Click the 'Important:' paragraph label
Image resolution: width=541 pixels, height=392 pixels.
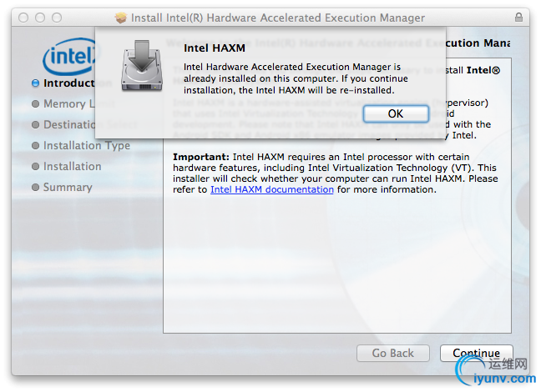(201, 157)
